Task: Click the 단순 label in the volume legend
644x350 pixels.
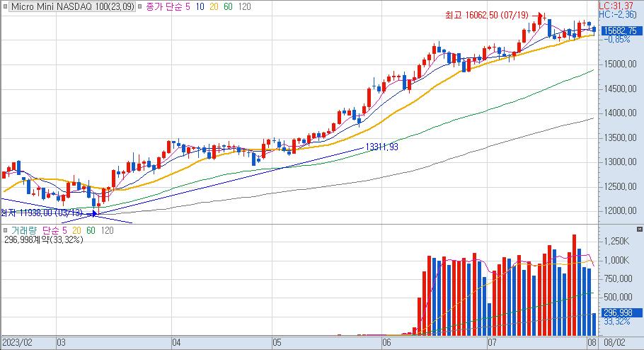Action: pyautogui.click(x=51, y=230)
